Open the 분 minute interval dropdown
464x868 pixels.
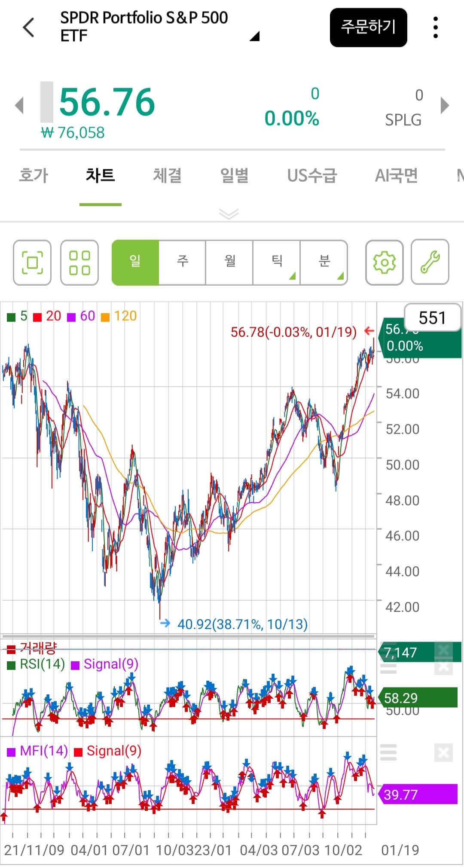pyautogui.click(x=324, y=263)
